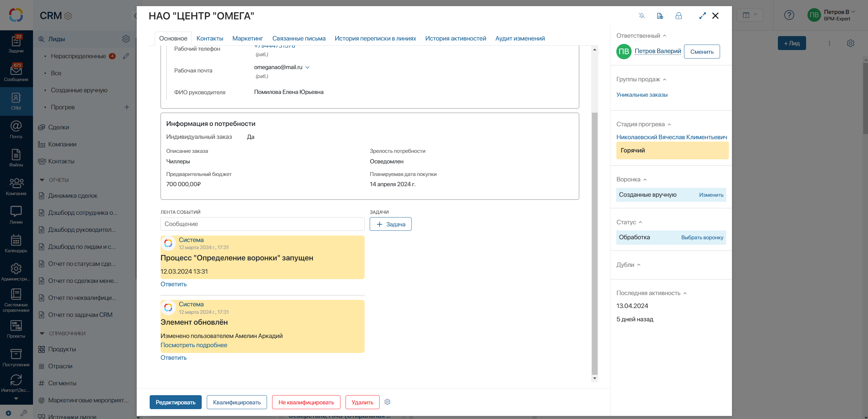This screenshot has width=868, height=419.
Task: Switch to the Контакты tab
Action: (210, 38)
